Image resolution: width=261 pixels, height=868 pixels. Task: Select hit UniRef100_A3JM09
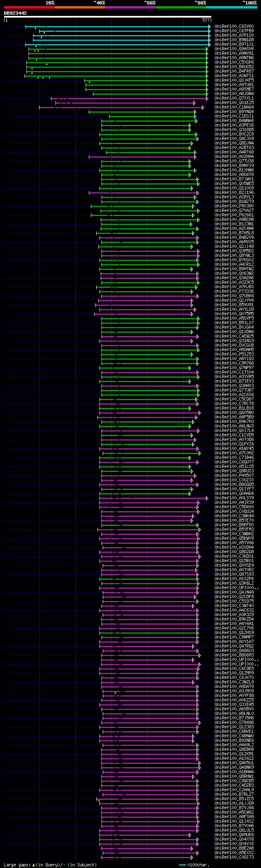coord(234,691)
